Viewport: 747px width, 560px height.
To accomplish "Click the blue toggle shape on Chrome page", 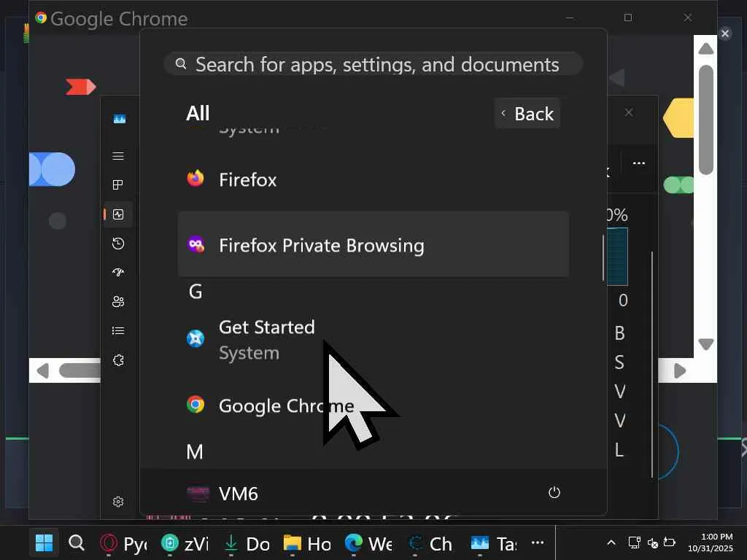I will [52, 169].
